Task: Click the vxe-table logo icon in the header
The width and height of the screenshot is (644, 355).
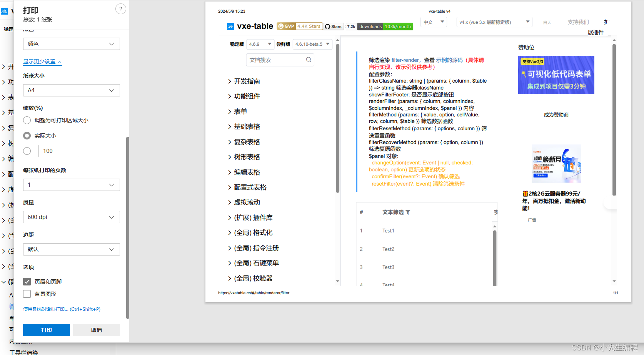Action: (230, 26)
